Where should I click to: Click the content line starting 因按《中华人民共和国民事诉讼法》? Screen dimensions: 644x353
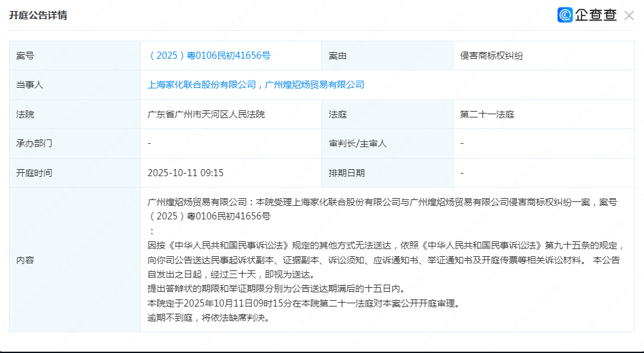tap(387, 246)
